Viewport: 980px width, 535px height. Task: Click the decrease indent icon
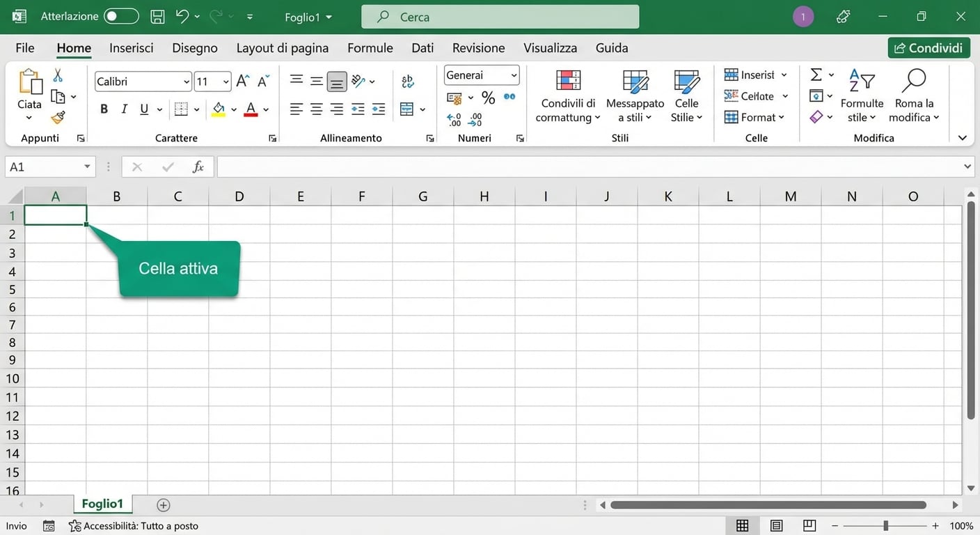pos(358,109)
